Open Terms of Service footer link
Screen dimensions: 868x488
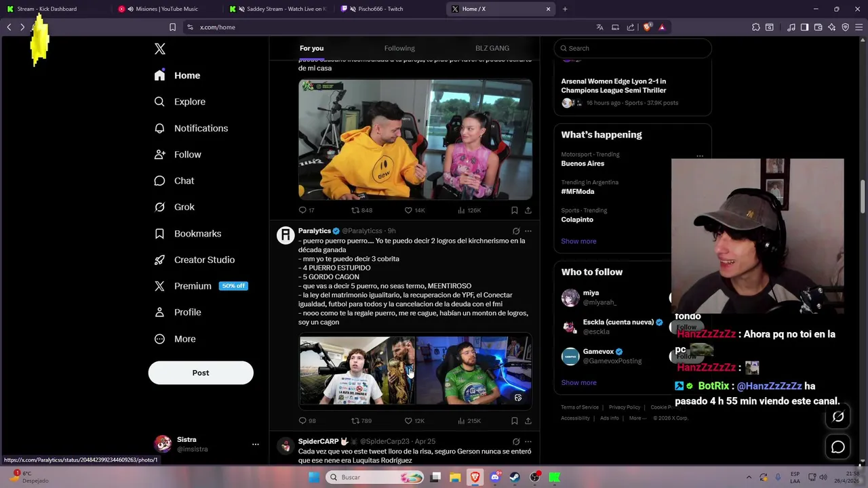(x=580, y=407)
